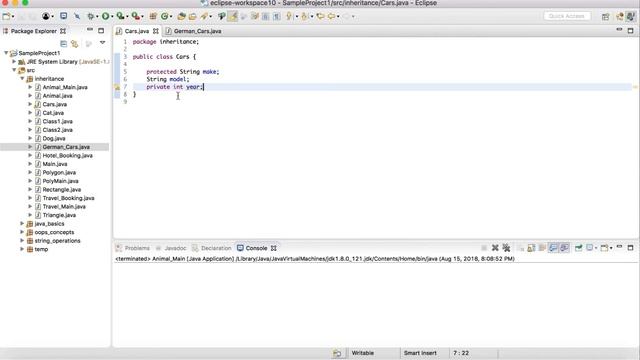This screenshot has width=640, height=360.
Task: Toggle Scroll Lock in Console toolbar
Action: 531,248
